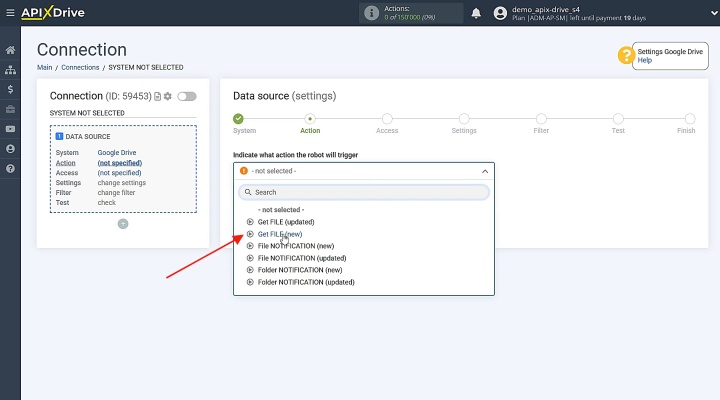Open the Help link for Google Drive

coord(644,60)
